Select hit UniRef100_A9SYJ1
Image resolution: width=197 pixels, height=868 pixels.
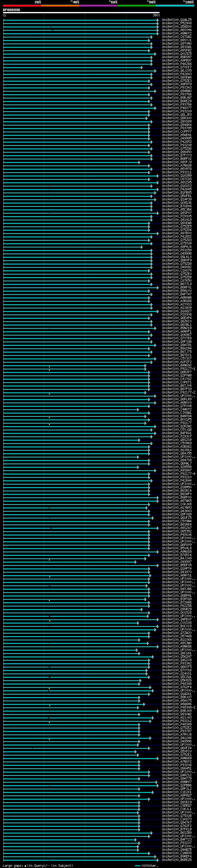click(x=177, y=40)
